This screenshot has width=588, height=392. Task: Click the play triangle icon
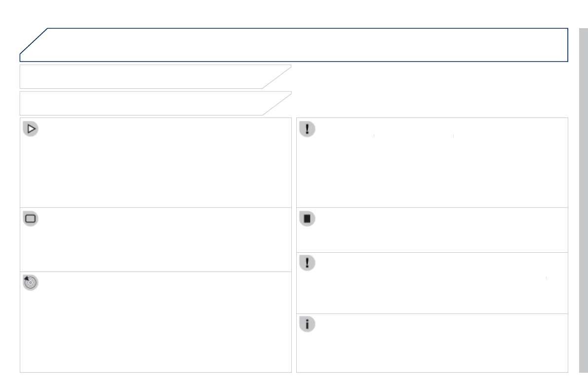tap(31, 129)
